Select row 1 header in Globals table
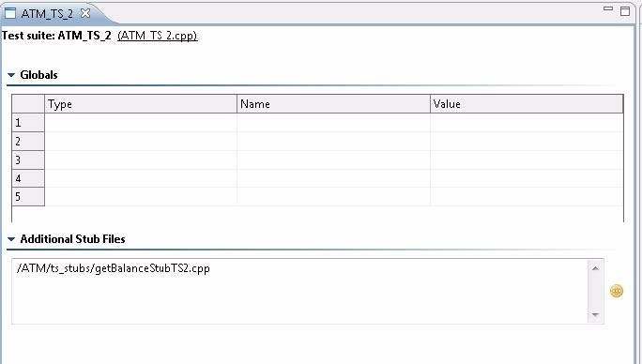 (x=28, y=123)
